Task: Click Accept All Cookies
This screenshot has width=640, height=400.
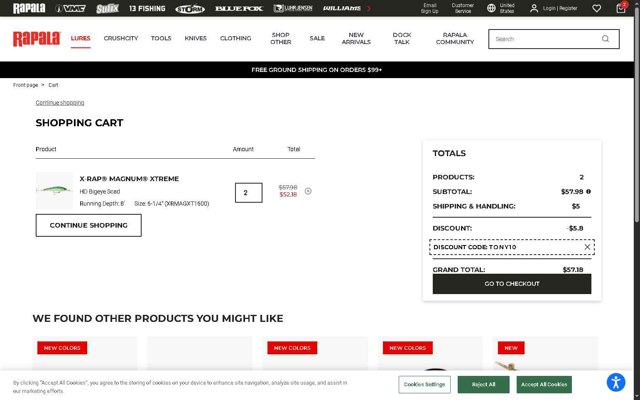Action: point(544,384)
